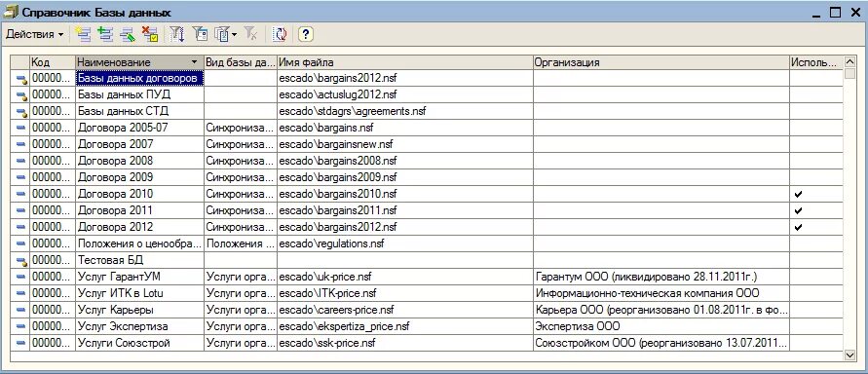Click the file name escado\regulations.nsf

point(331,243)
